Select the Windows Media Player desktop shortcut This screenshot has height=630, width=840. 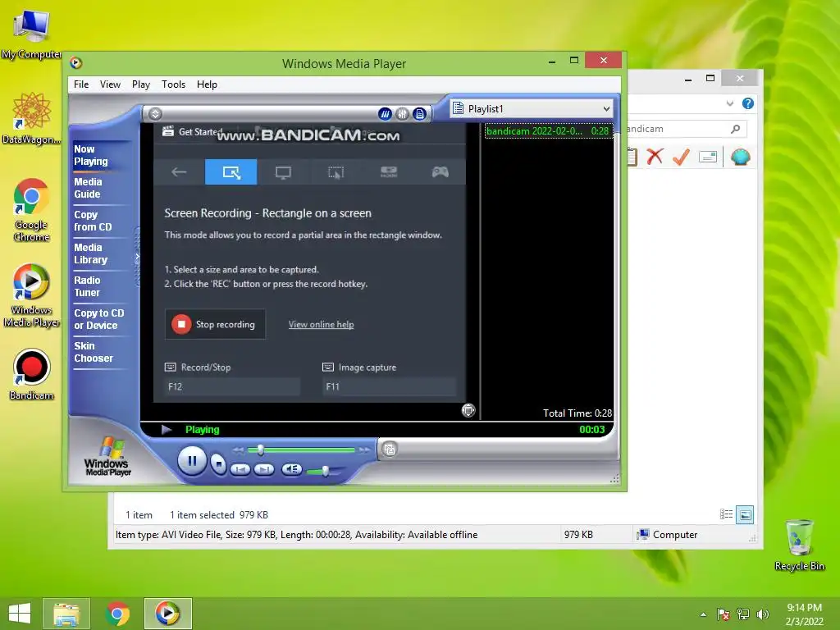pyautogui.click(x=32, y=295)
